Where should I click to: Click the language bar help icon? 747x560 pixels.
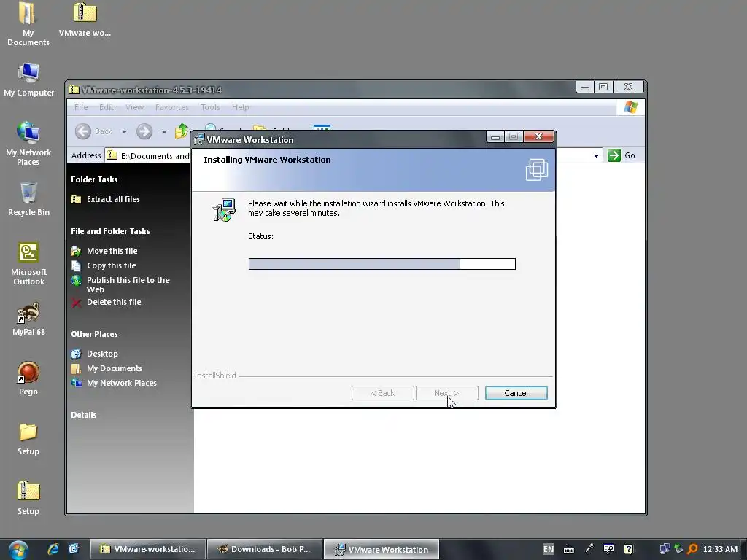click(x=628, y=549)
